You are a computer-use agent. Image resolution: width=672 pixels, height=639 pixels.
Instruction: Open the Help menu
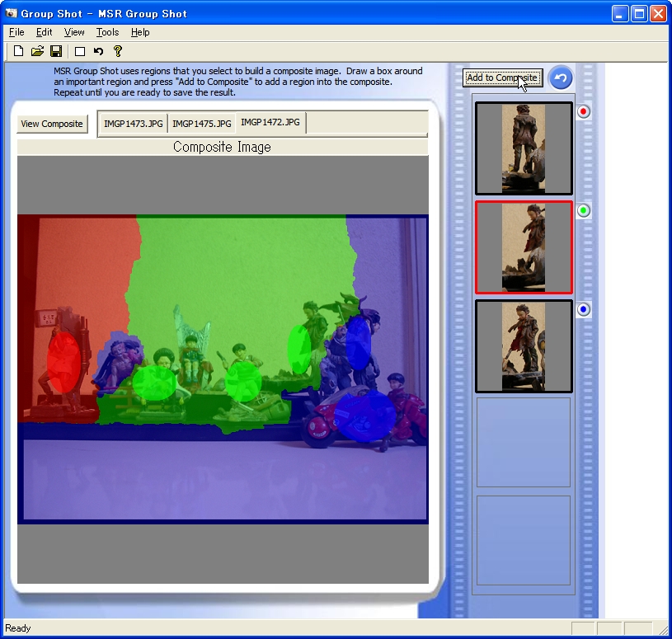coord(140,32)
